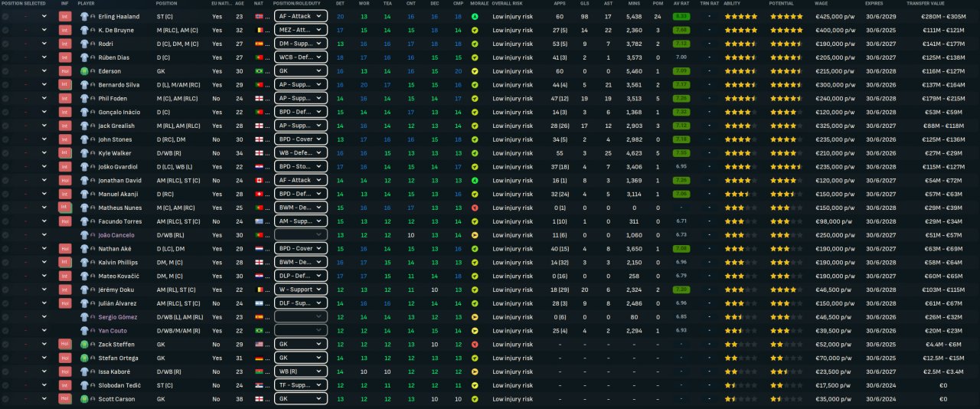
Task: Sort by Age column header
Action: (238, 4)
